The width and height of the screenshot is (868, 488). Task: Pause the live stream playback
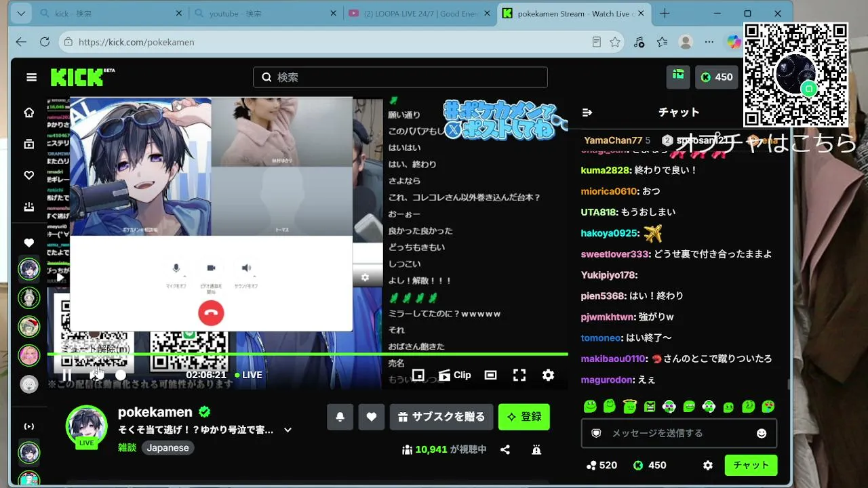[x=66, y=375]
